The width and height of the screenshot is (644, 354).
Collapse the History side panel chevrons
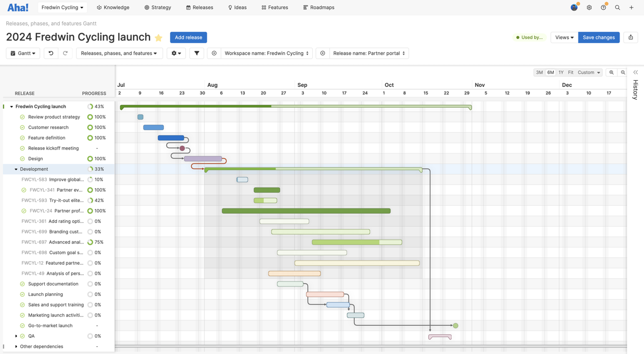[x=636, y=73]
